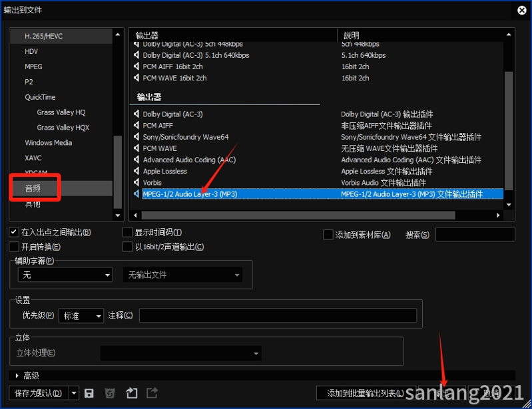Click the import preset icon
532x409 pixels.
point(132,393)
